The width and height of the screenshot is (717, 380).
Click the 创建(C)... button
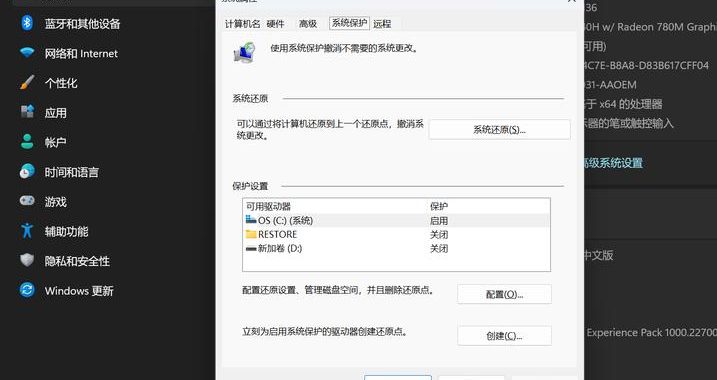click(x=504, y=336)
